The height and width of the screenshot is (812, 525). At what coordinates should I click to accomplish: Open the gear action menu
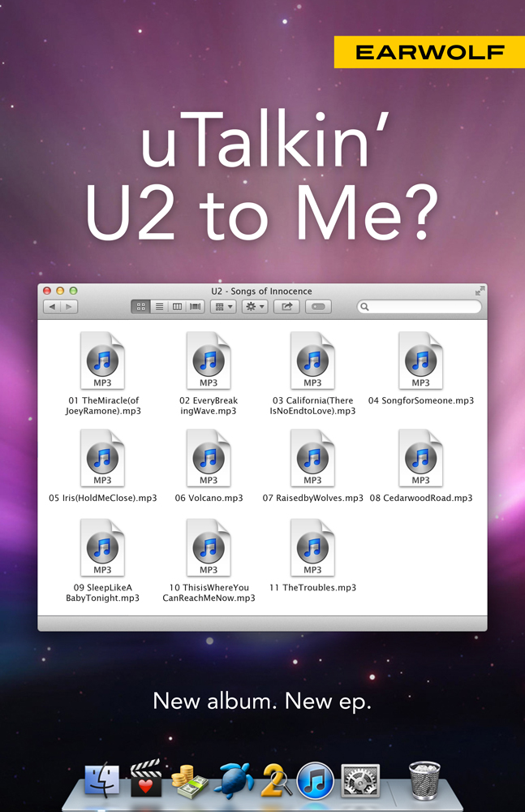pos(255,307)
